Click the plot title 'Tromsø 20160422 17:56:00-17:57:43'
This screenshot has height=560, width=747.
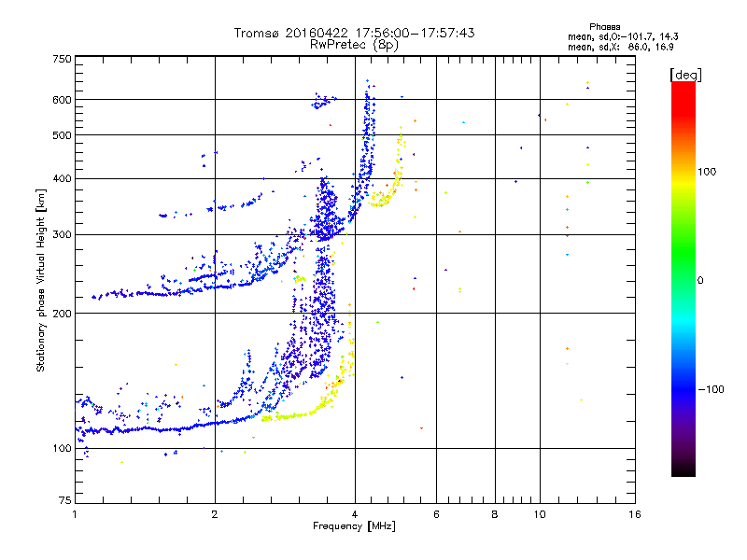(354, 33)
